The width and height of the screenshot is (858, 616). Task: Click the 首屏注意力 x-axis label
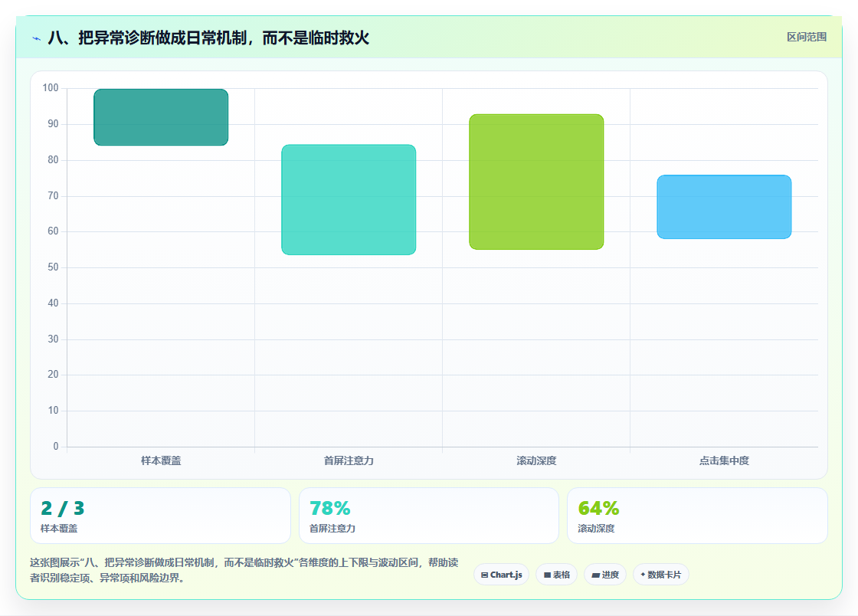click(x=349, y=460)
